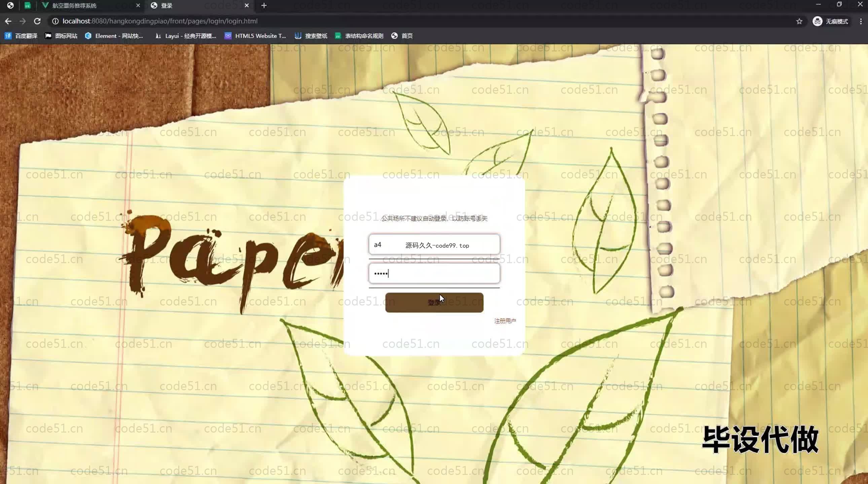The image size is (868, 484).
Task: Click the username field containing a4
Action: coord(434,245)
